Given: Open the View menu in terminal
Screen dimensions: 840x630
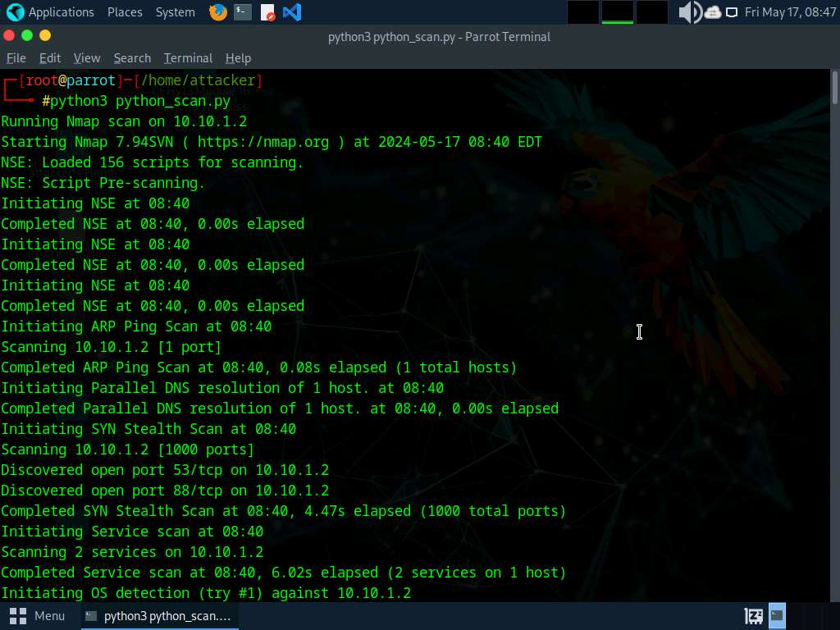Looking at the screenshot, I should (87, 58).
